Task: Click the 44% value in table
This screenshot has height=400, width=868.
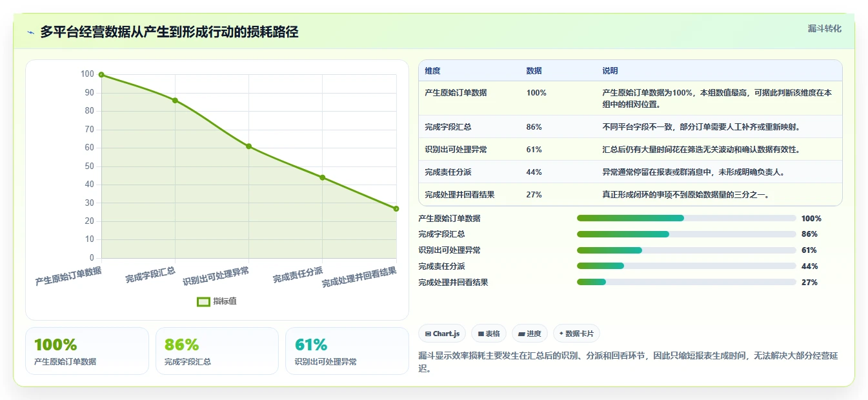Action: click(x=534, y=172)
